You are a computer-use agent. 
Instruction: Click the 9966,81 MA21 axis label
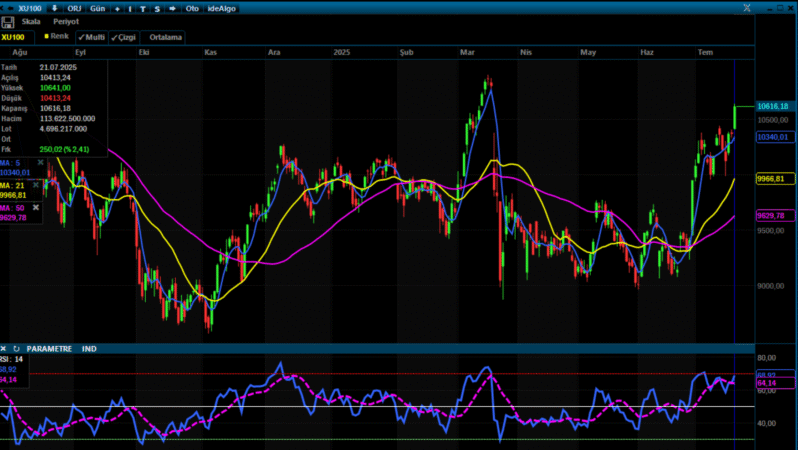click(x=773, y=179)
